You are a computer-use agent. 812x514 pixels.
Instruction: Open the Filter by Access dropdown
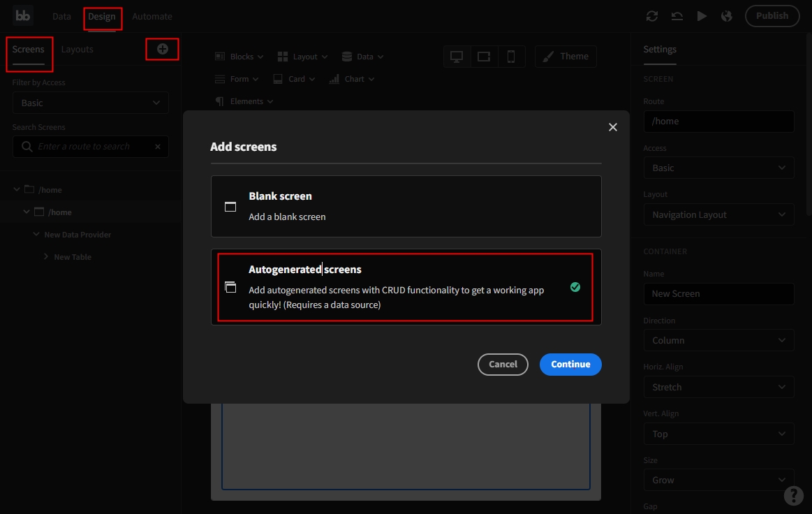[91, 103]
